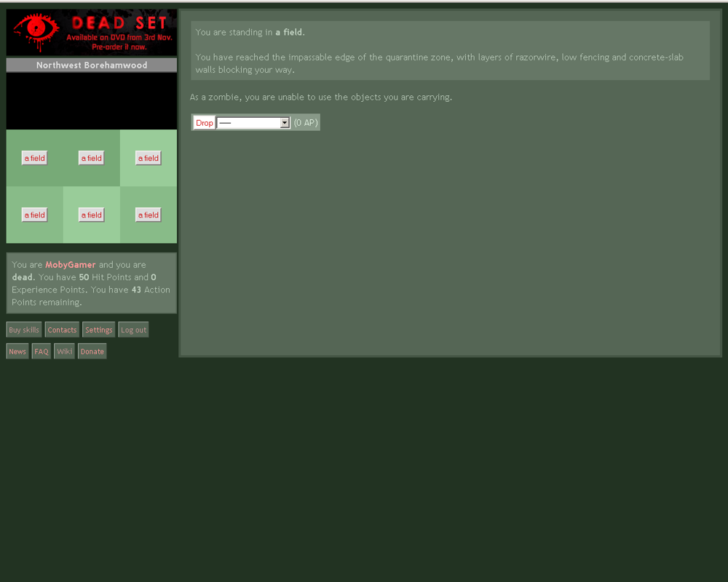Image resolution: width=728 pixels, height=582 pixels.
Task: Click the Drop button
Action: point(204,122)
